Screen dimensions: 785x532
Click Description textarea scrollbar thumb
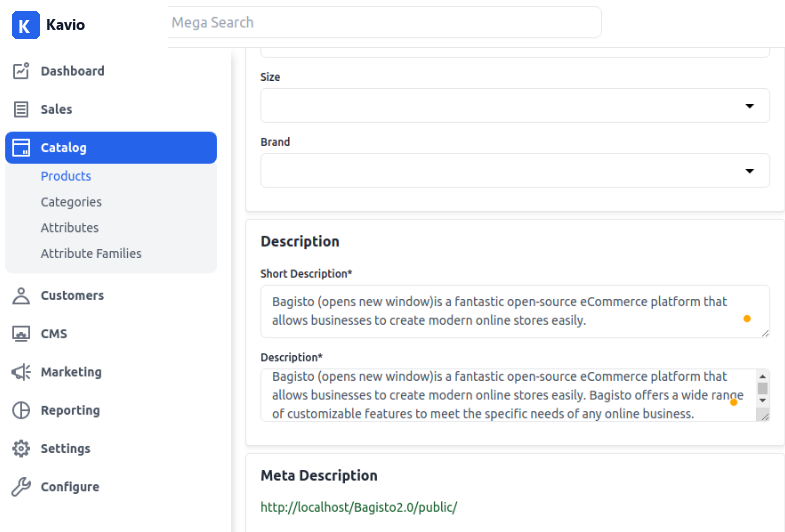coord(762,388)
